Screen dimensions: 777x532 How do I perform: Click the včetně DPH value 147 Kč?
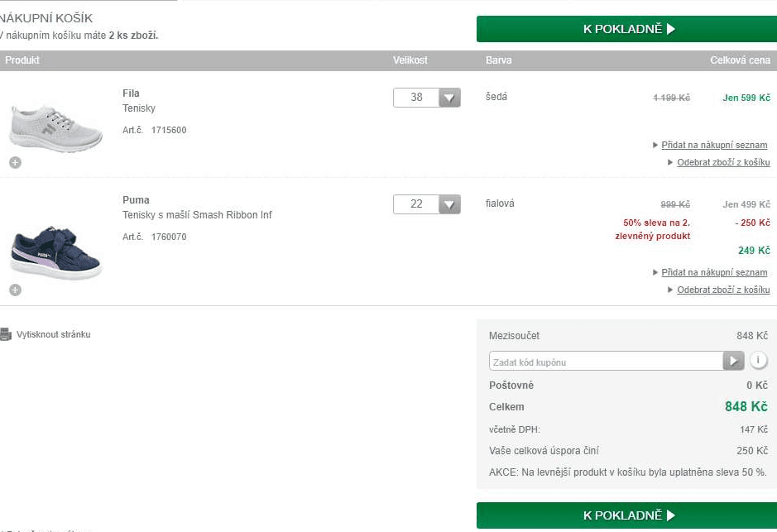tap(754, 429)
